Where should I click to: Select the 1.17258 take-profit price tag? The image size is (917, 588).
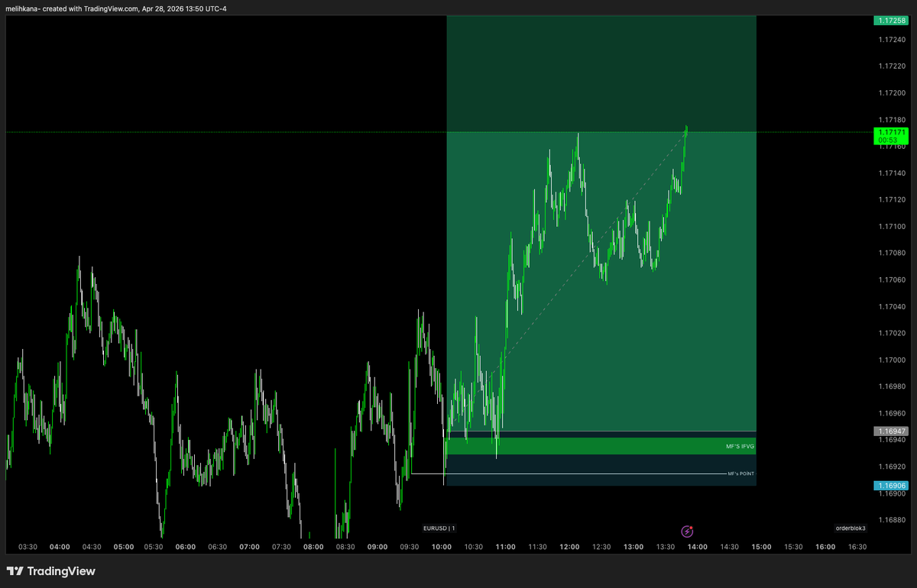(x=890, y=21)
